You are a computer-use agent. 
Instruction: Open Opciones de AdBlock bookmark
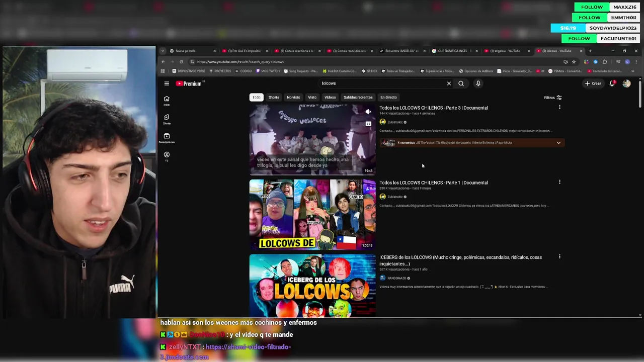pos(476,71)
